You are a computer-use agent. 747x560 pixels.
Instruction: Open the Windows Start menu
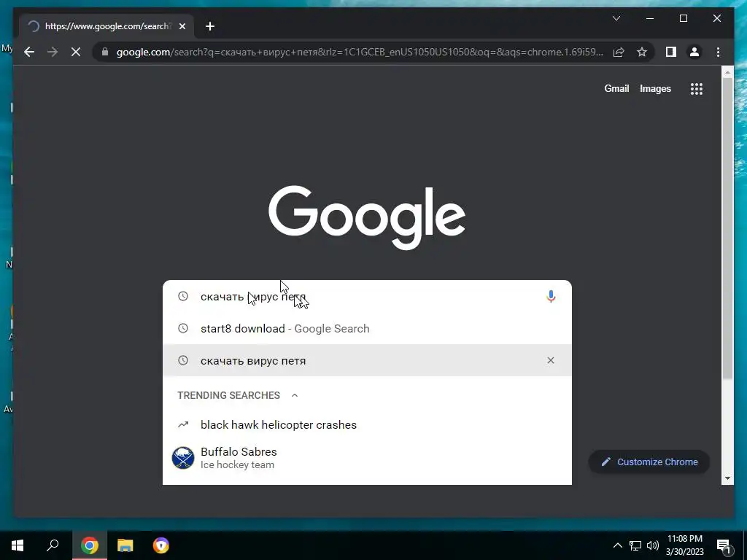click(x=18, y=545)
